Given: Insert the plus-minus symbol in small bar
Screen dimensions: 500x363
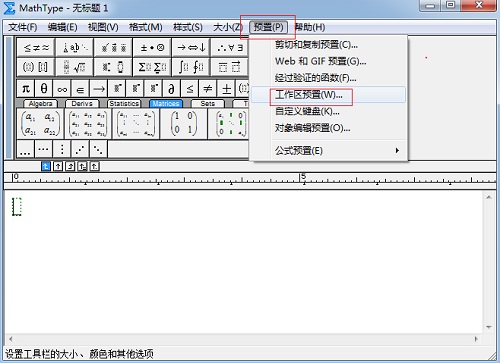Looking at the screenshot, I should click(226, 89).
